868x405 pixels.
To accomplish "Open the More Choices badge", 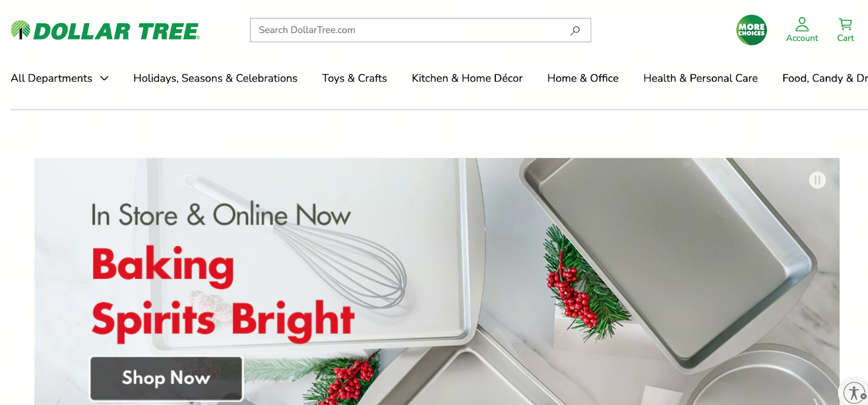I will (751, 30).
